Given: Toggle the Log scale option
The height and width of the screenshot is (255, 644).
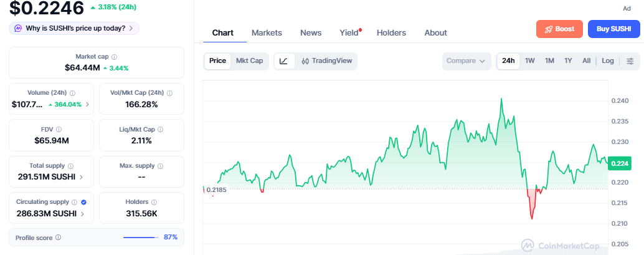Looking at the screenshot, I should 608,61.
